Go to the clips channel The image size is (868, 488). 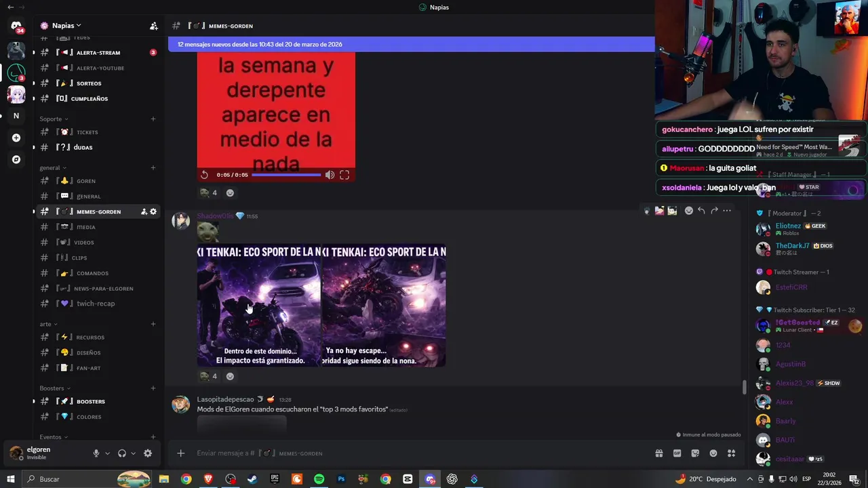98,258
